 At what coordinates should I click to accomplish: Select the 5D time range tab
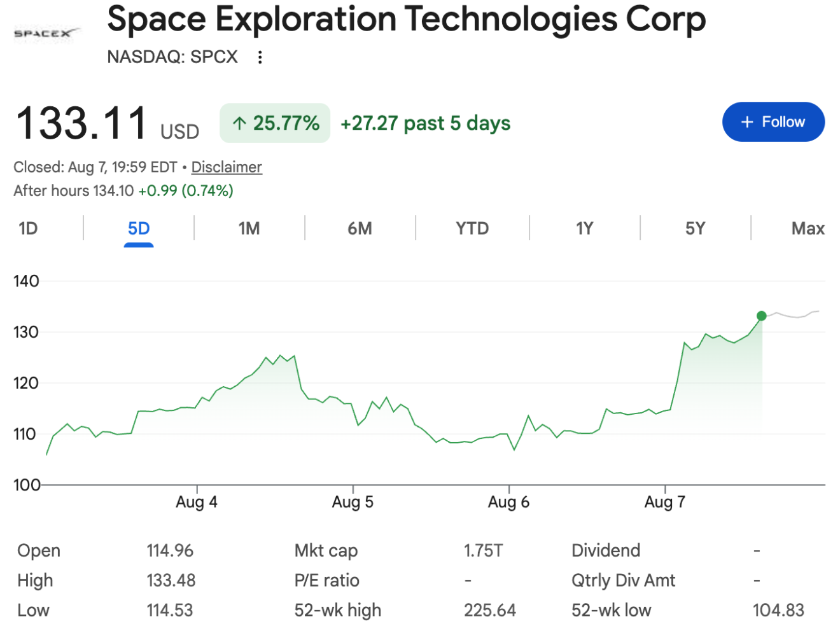point(139,228)
